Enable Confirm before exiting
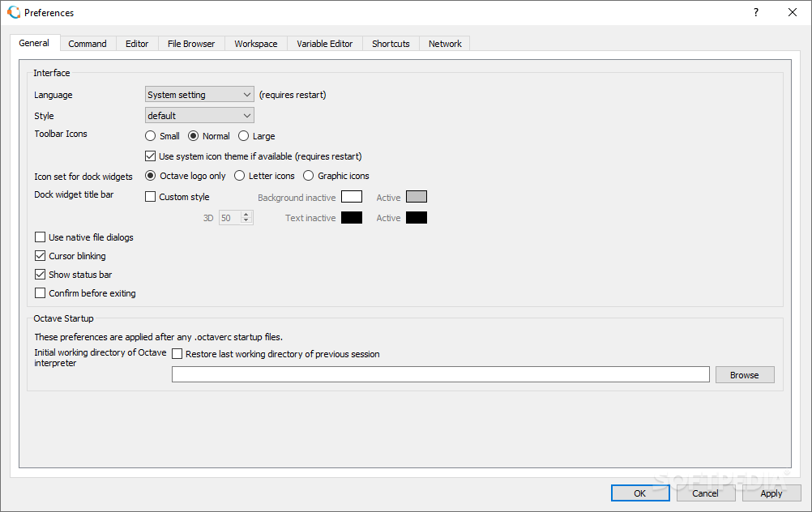Image resolution: width=812 pixels, height=512 pixels. [40, 293]
